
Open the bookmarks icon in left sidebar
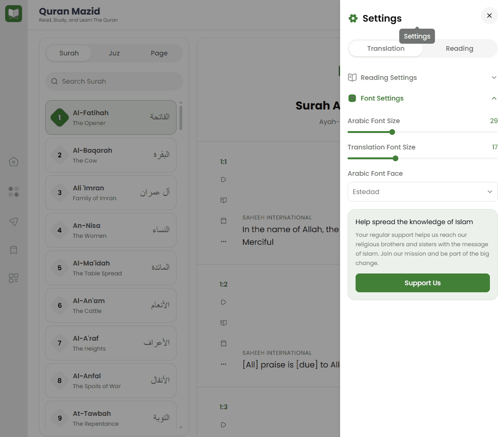pos(14,250)
